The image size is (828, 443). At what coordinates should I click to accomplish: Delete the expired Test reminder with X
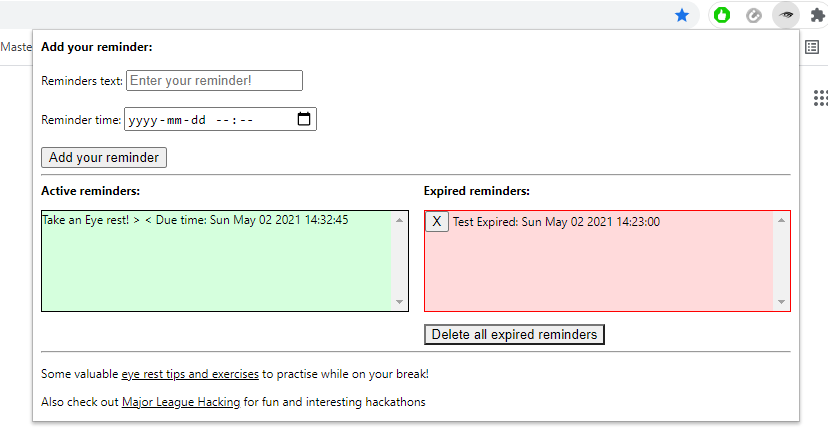(x=437, y=222)
